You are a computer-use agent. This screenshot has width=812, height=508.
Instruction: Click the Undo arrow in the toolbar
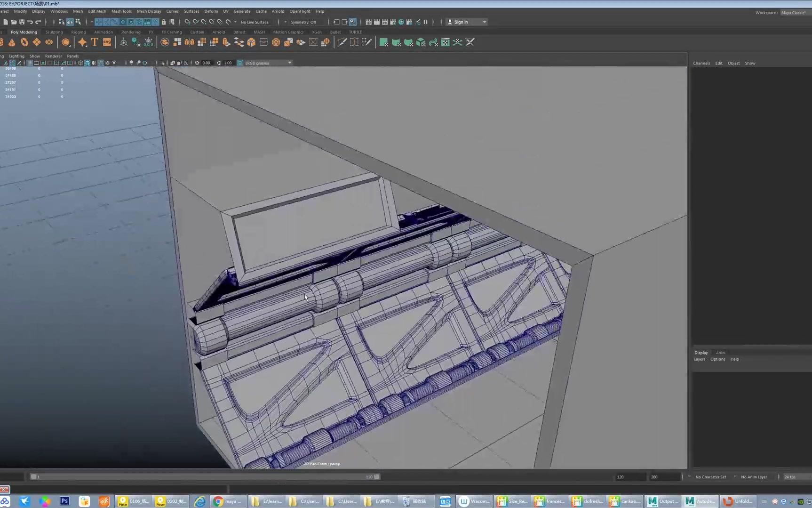(30, 22)
